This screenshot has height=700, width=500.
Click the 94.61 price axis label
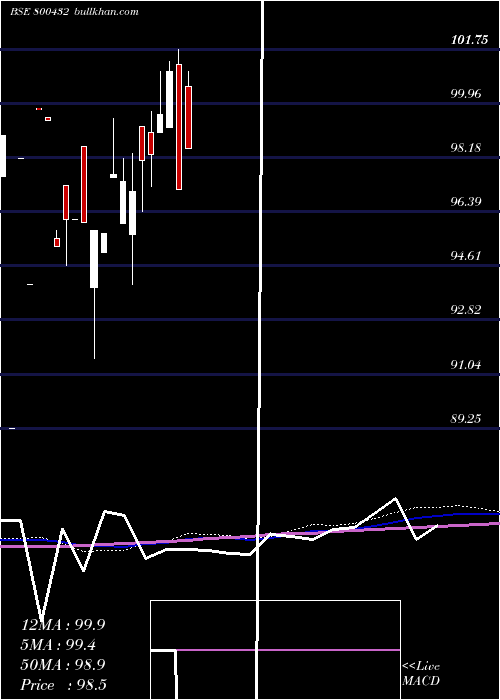pyautogui.click(x=466, y=256)
